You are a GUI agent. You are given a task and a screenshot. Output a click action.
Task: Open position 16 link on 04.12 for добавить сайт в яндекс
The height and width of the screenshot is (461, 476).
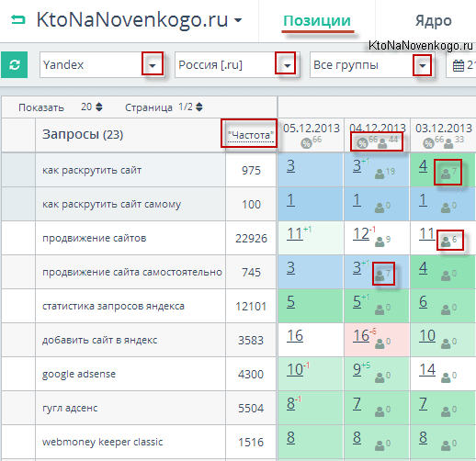pyautogui.click(x=361, y=336)
